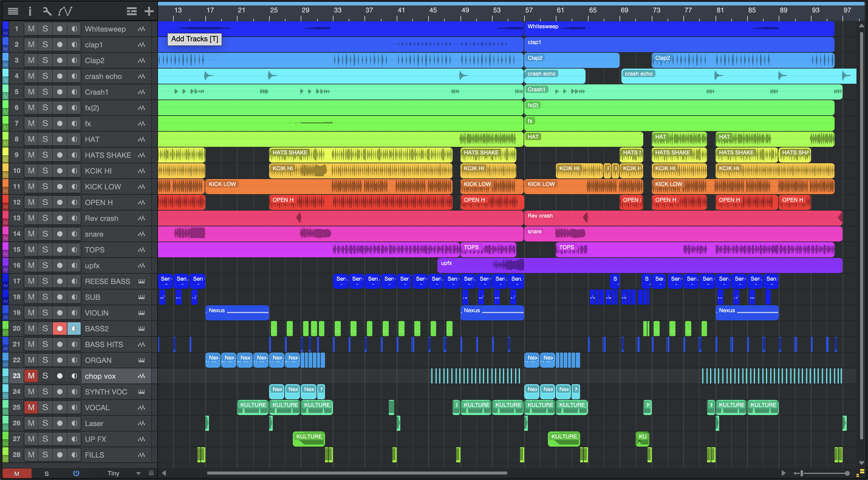The height and width of the screenshot is (480, 868).
Task: Open the track list hamburger icon
Action: (13, 12)
